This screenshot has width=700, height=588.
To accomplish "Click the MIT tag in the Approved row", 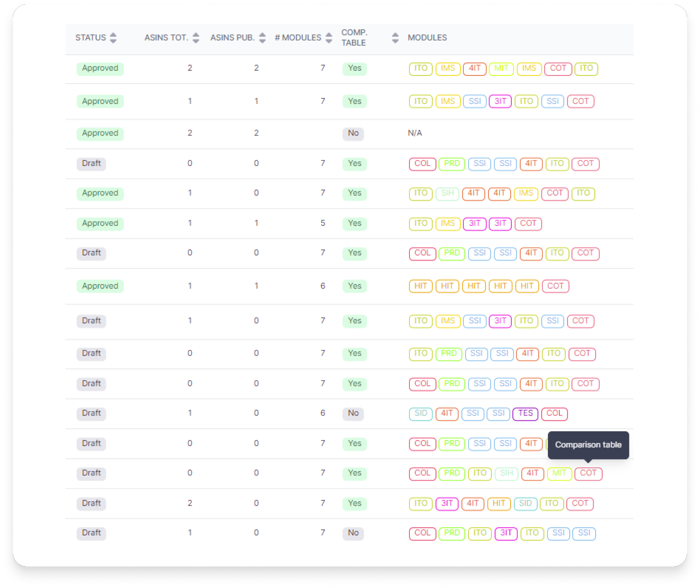I will [501, 69].
